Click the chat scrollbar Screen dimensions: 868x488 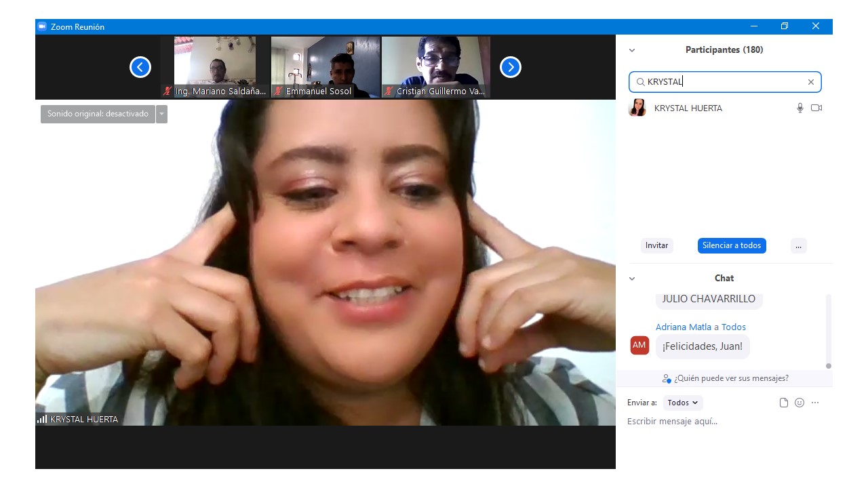[828, 331]
